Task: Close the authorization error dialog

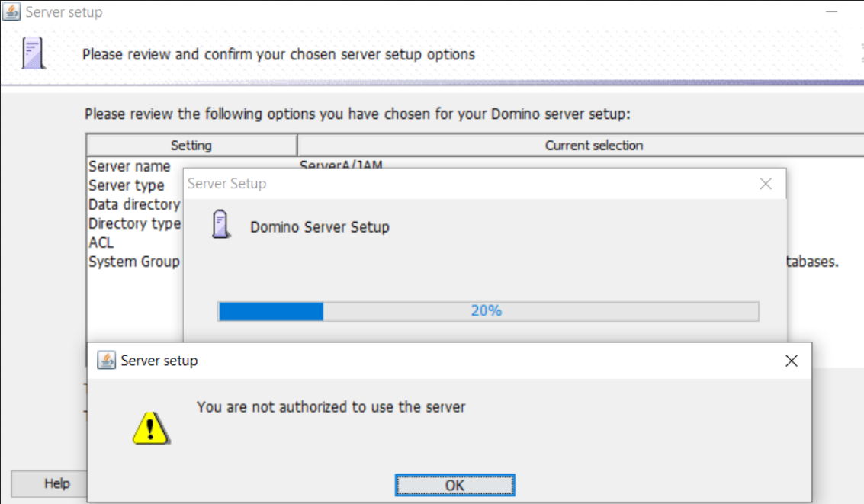Action: pos(791,361)
